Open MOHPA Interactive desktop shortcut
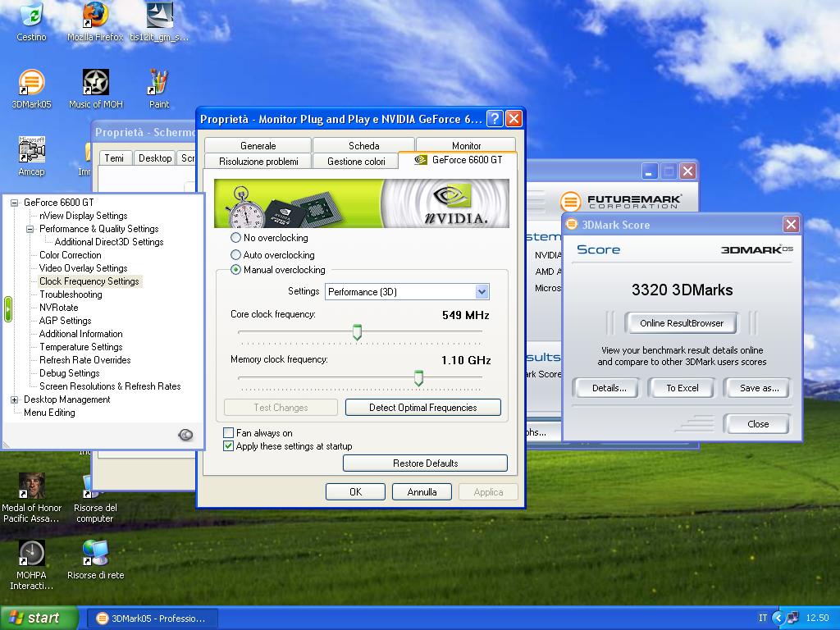The image size is (840, 630). coord(32,566)
